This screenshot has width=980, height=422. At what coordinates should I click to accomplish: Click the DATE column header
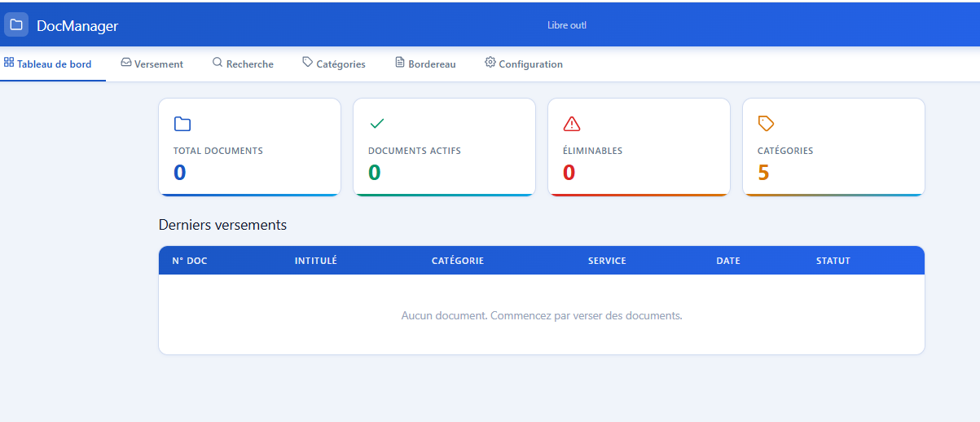click(728, 261)
